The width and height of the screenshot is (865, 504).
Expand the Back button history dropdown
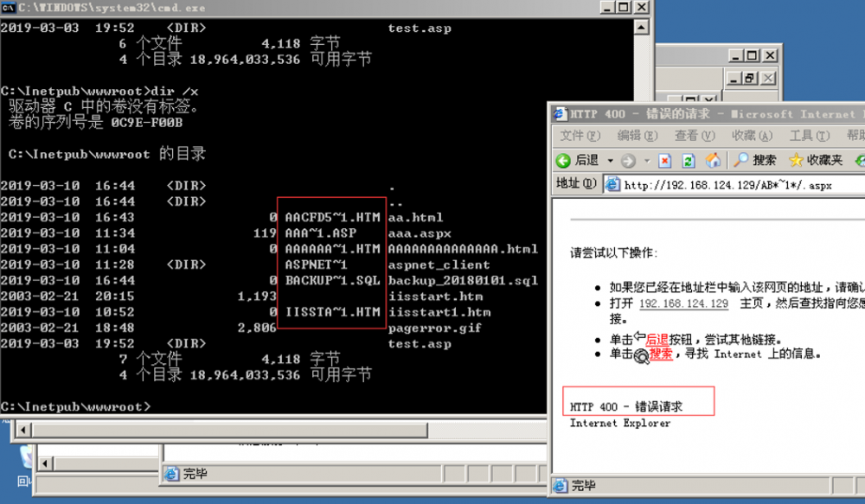click(x=610, y=160)
